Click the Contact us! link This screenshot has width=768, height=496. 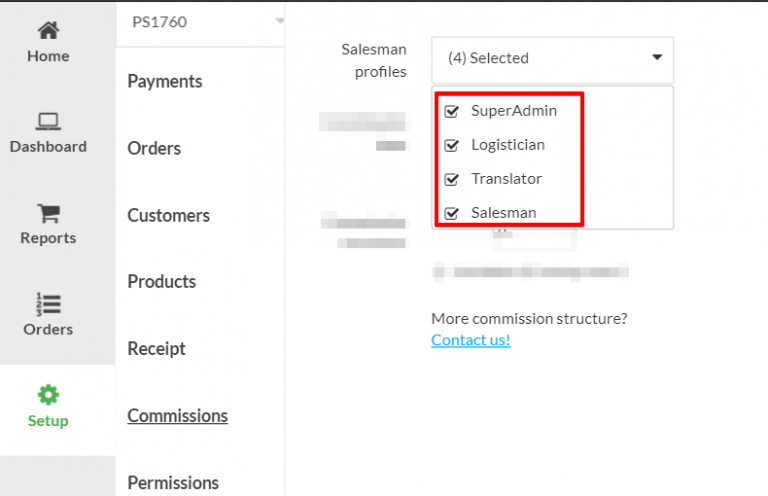pyautogui.click(x=471, y=340)
